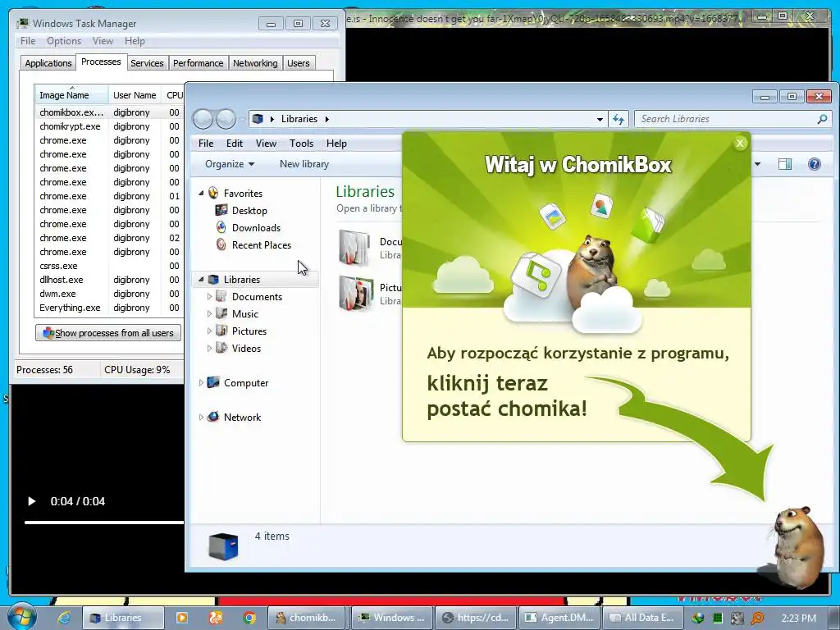The width and height of the screenshot is (840, 630).
Task: Open Explorer Tools menu
Action: point(301,143)
